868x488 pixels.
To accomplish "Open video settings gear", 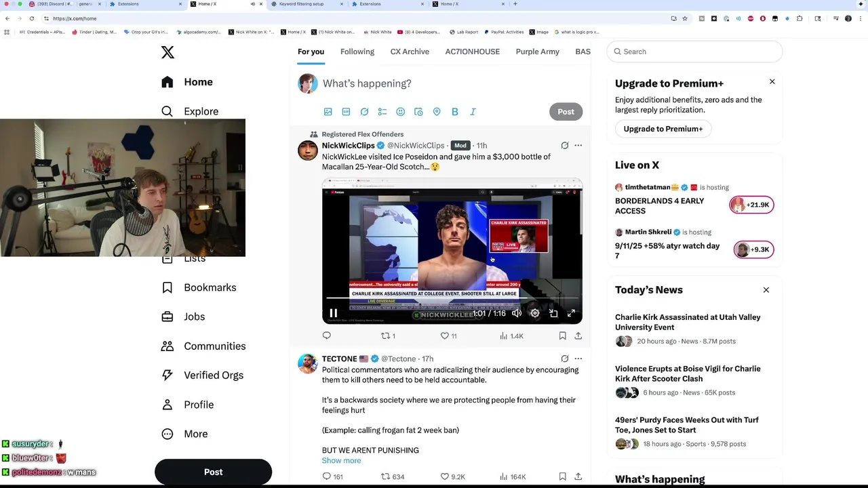I will point(535,313).
